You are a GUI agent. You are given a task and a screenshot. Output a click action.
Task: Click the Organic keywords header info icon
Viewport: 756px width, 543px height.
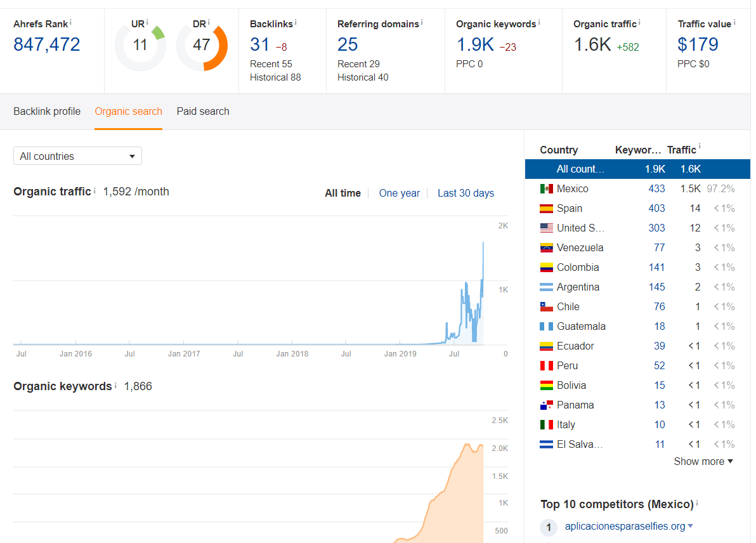point(539,22)
